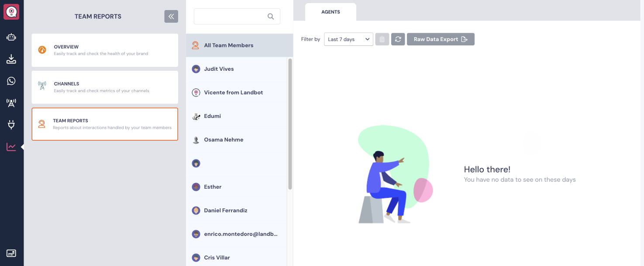Open the Last 7 days dropdown
The width and height of the screenshot is (644, 266).
point(348,39)
